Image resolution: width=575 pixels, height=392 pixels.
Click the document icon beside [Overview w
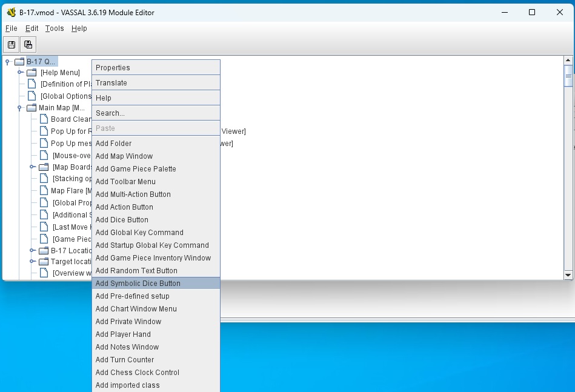pos(44,273)
